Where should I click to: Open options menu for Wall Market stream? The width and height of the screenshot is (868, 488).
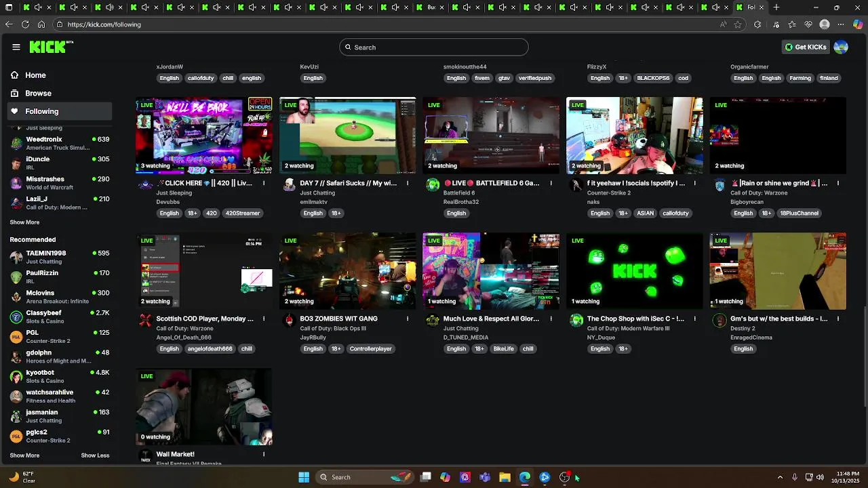264,454
